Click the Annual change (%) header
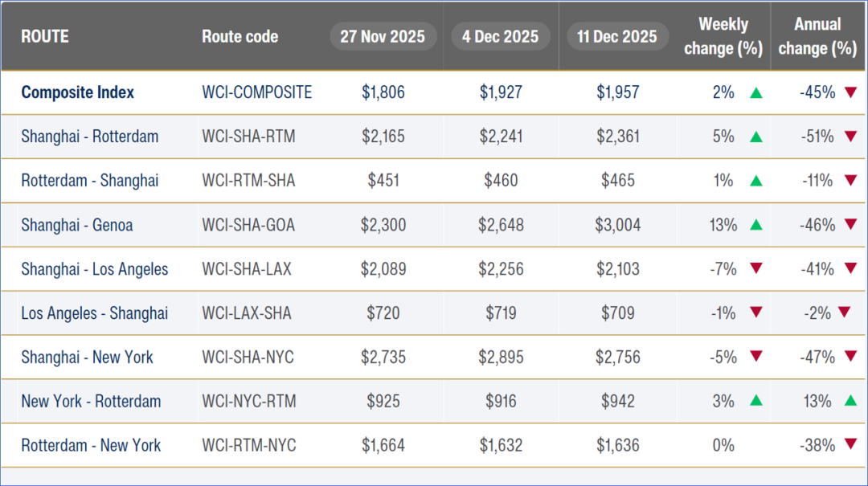The width and height of the screenshot is (868, 486). 817,37
